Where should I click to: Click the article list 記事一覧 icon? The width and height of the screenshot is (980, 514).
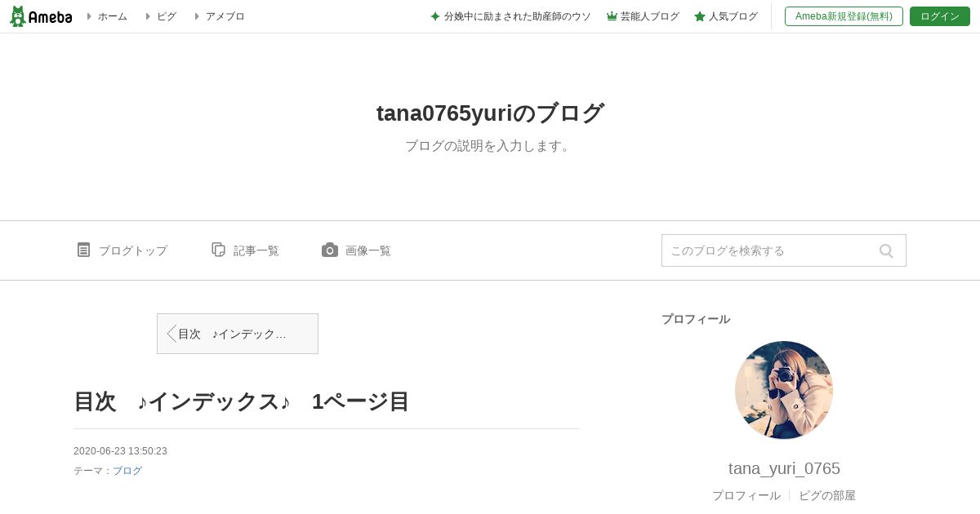218,250
